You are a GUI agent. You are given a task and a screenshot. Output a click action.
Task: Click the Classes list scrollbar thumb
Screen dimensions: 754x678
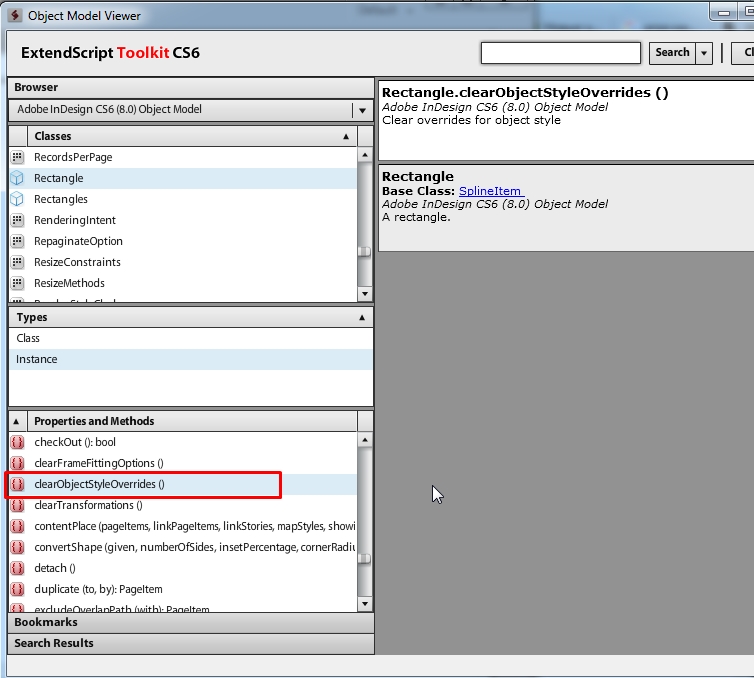(x=365, y=251)
